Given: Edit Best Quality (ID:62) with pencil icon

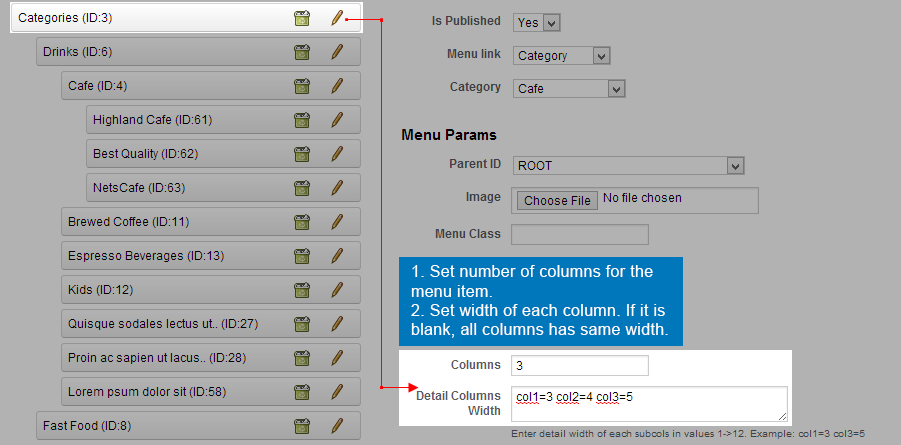Looking at the screenshot, I should (337, 154).
